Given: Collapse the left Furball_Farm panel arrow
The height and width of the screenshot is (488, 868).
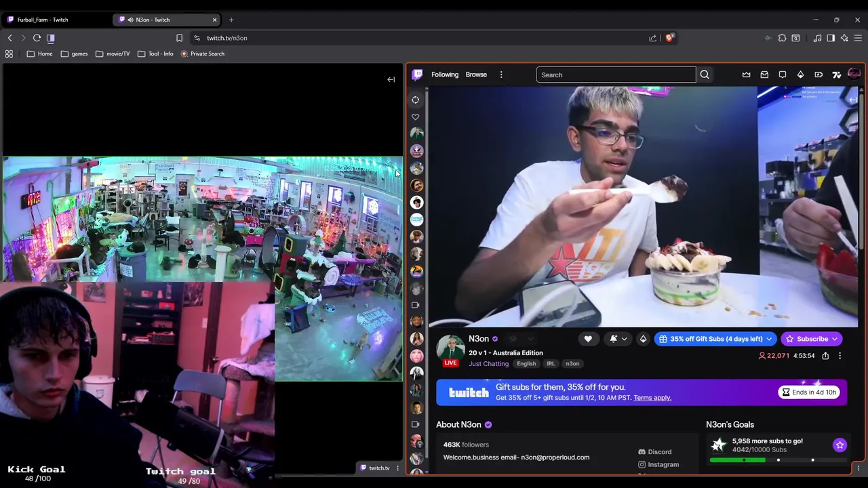Looking at the screenshot, I should coord(391,79).
